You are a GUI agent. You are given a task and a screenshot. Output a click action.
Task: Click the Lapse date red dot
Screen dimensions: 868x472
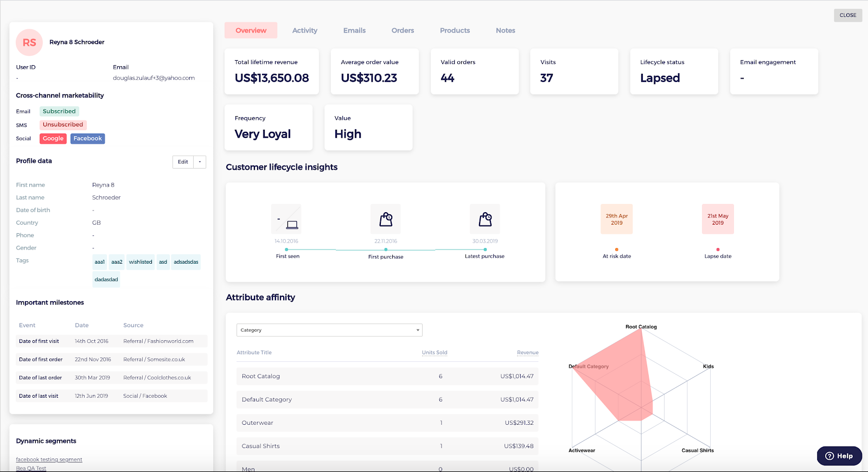(718, 250)
